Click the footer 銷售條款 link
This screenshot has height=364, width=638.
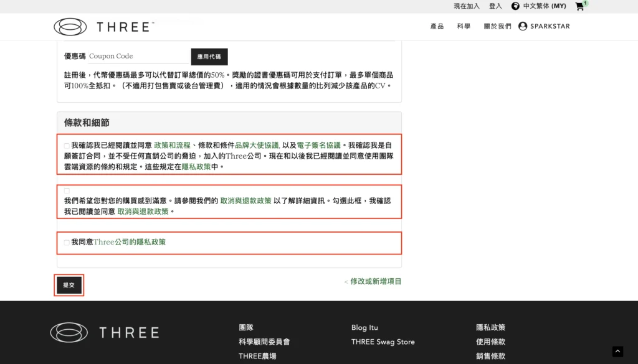click(491, 356)
